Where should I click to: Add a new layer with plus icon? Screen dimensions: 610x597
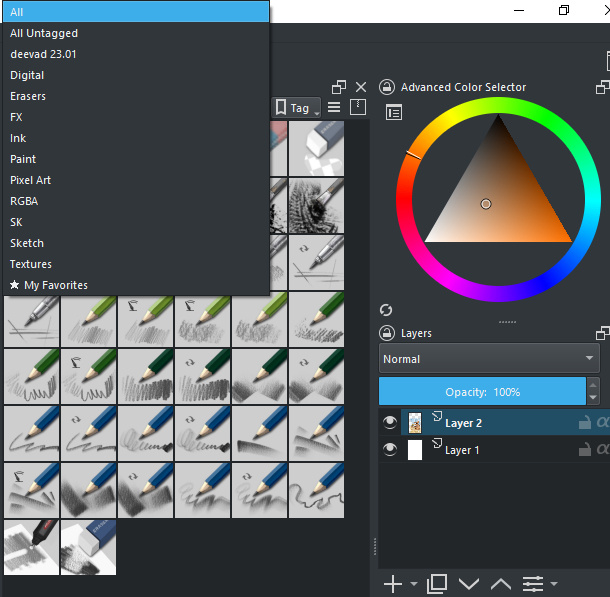392,583
